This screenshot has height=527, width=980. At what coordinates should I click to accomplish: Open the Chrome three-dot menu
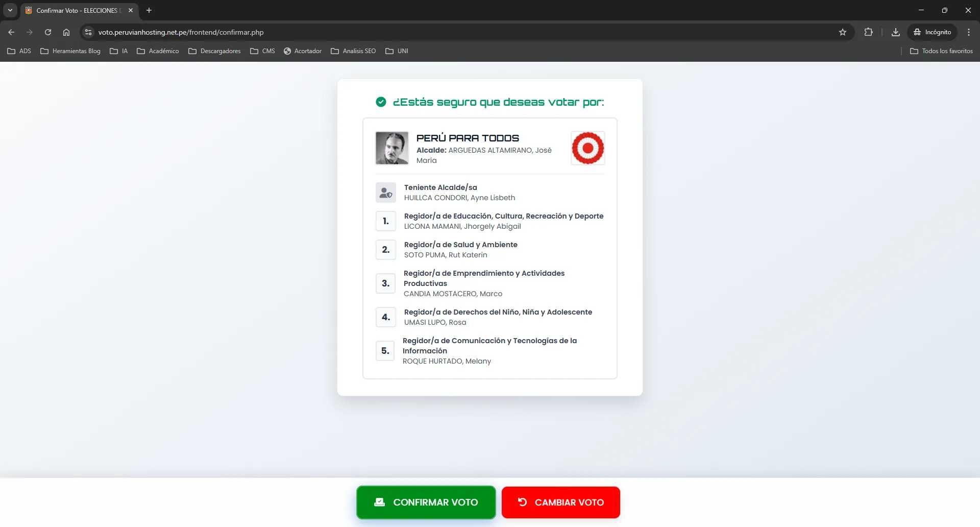pyautogui.click(x=968, y=32)
